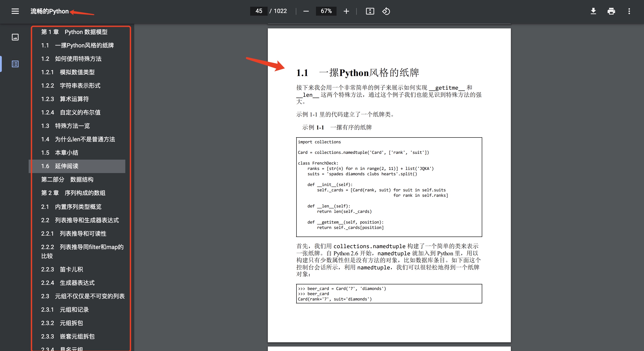Jump to 1.4 为什么len不是普通方法
644x351 pixels.
(x=78, y=140)
